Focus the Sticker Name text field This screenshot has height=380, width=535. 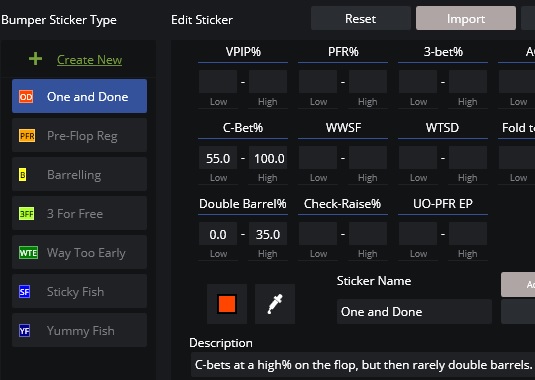(x=414, y=311)
